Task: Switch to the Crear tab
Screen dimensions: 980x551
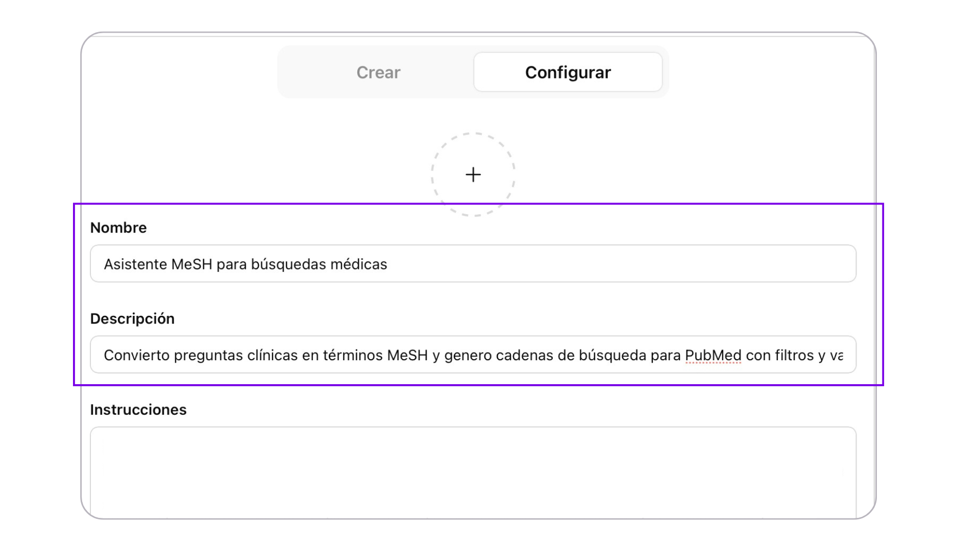Action: (x=378, y=72)
